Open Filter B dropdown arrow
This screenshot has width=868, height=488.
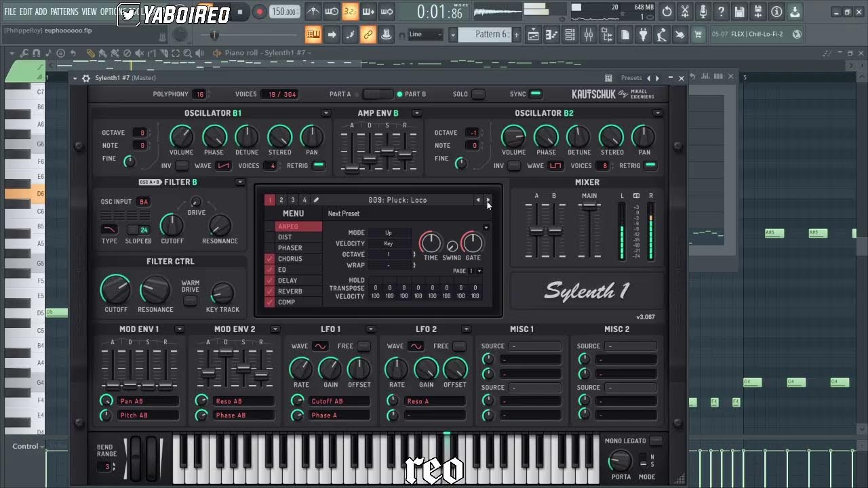pyautogui.click(x=240, y=182)
